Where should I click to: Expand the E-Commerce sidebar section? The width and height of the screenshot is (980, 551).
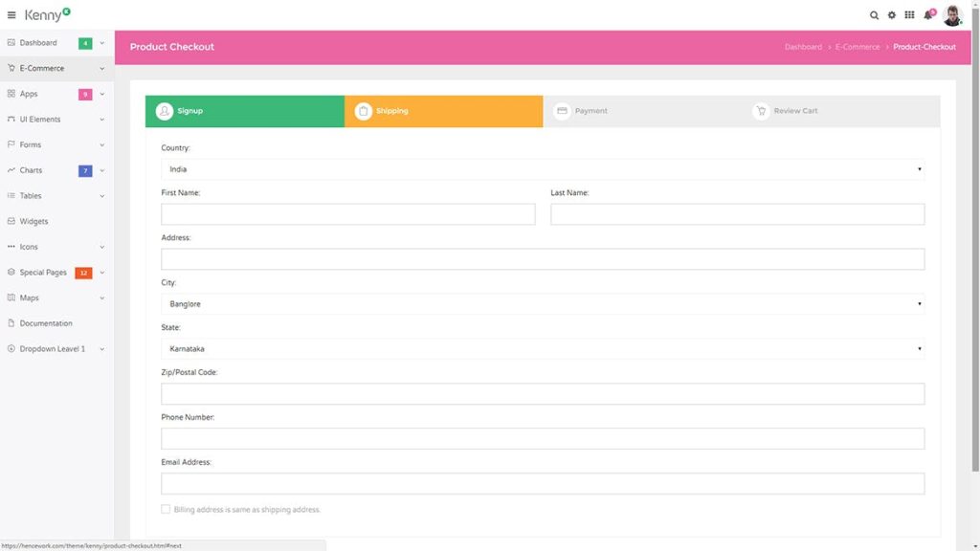click(x=42, y=68)
